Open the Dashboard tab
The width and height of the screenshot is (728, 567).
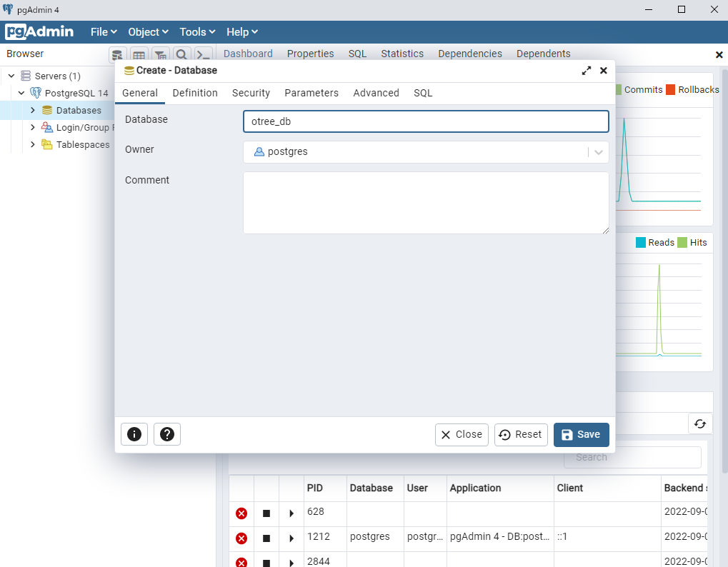(248, 54)
